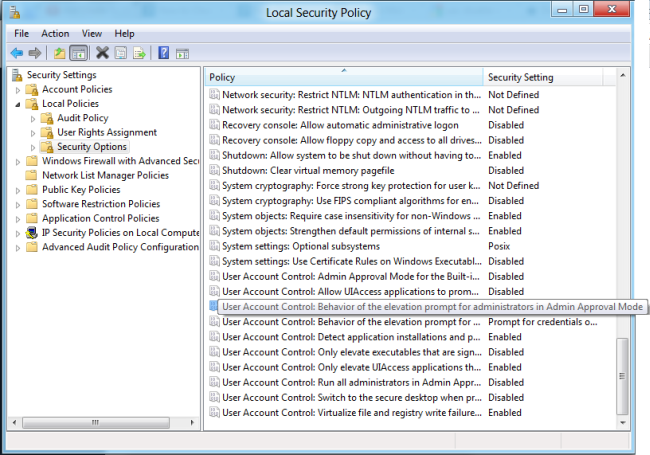The image size is (650, 455).
Task: Click the icon beside Shutdown: Clear virtual memory pagefile
Action: pos(214,170)
